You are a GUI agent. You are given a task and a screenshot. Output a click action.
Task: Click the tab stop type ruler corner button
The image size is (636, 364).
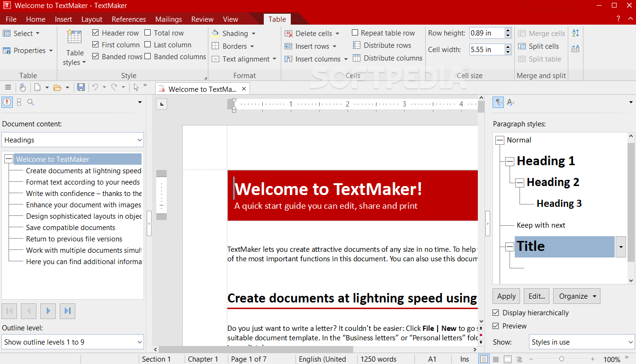pyautogui.click(x=161, y=104)
